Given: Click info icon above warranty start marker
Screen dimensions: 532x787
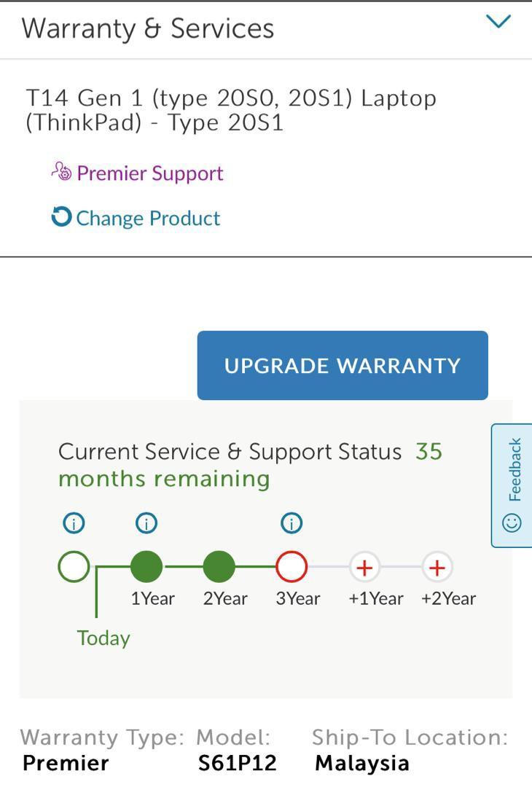Looking at the screenshot, I should 74,522.
